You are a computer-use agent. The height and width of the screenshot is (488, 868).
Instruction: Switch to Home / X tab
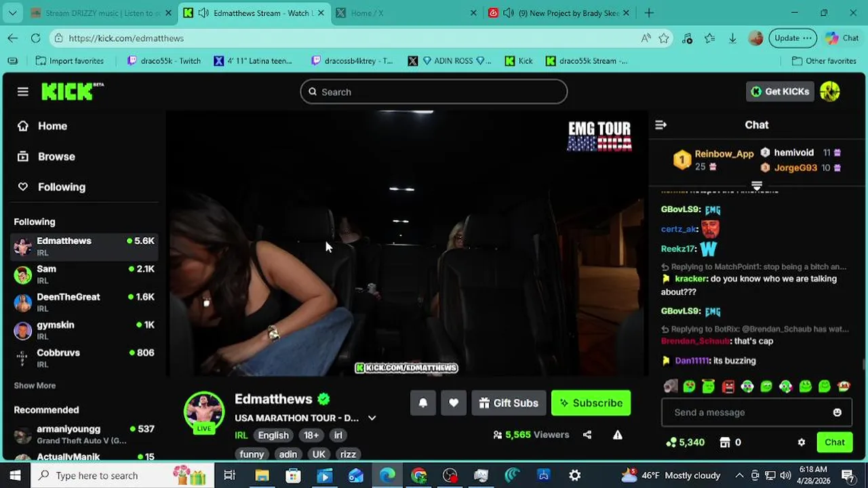pos(407,13)
